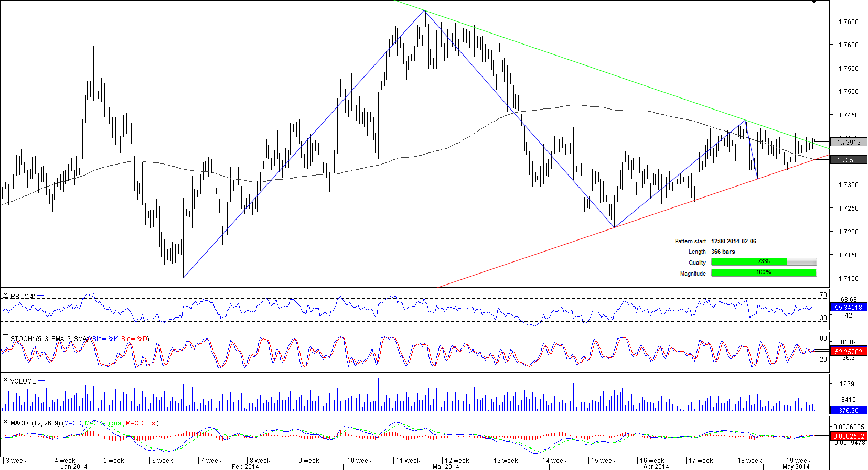Click the Jan 2014 time axis label

coord(74,467)
